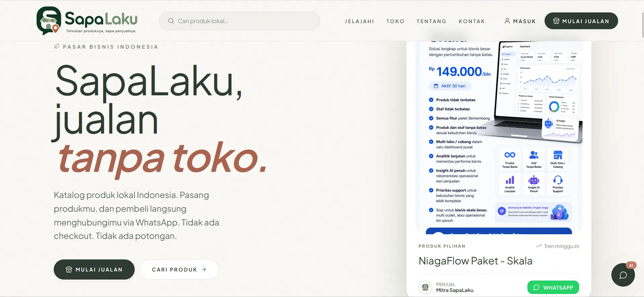Click the PASAR BISNIS INDONESIA tagline

click(111, 47)
